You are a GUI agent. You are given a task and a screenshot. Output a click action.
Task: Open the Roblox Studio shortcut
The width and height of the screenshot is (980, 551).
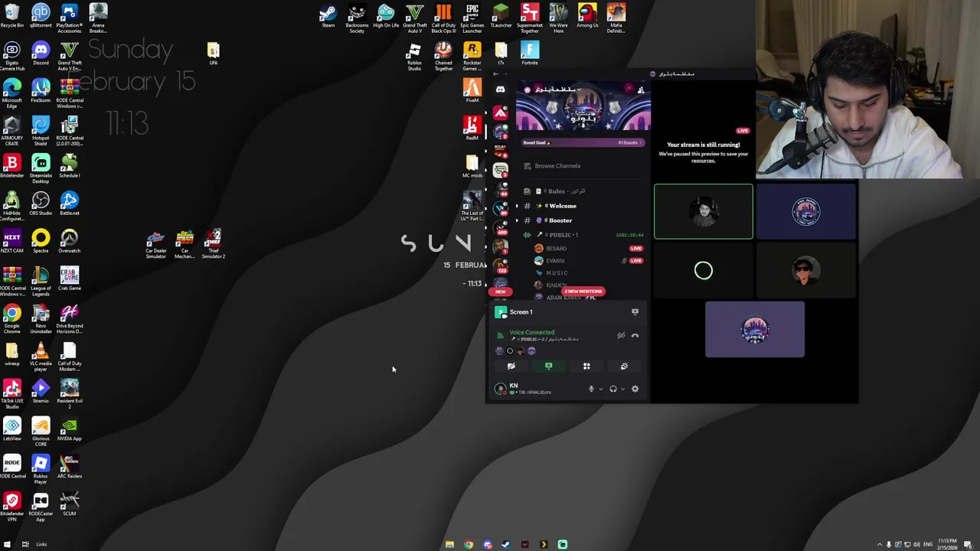pos(414,56)
